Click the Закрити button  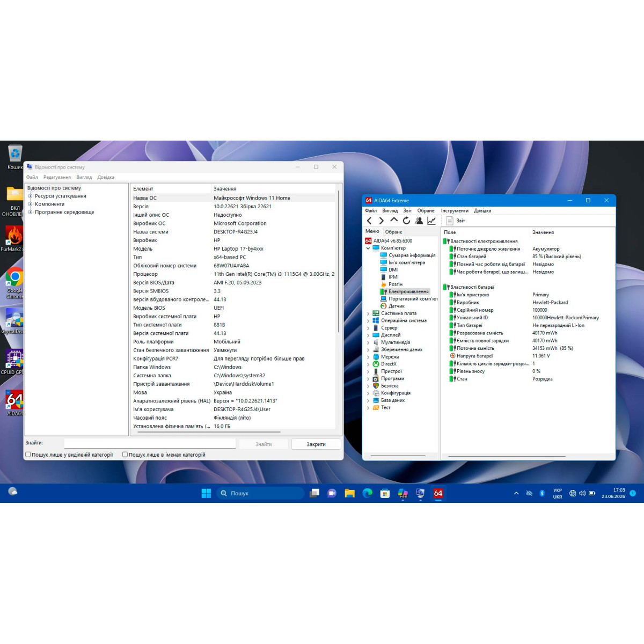pyautogui.click(x=316, y=444)
